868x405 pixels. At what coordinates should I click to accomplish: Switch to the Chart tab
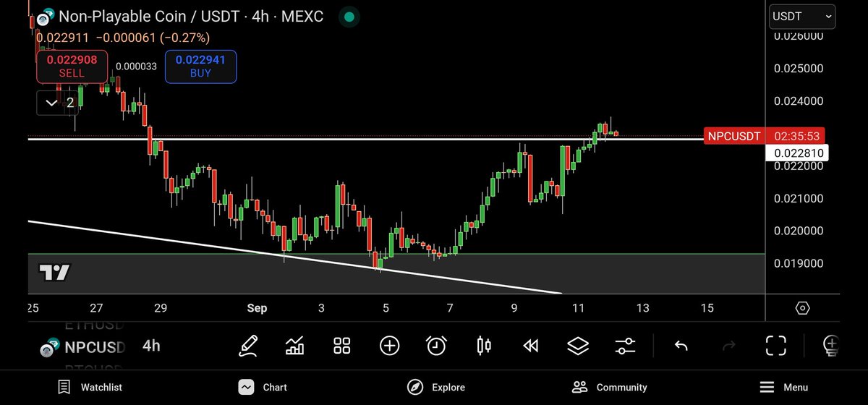click(262, 387)
